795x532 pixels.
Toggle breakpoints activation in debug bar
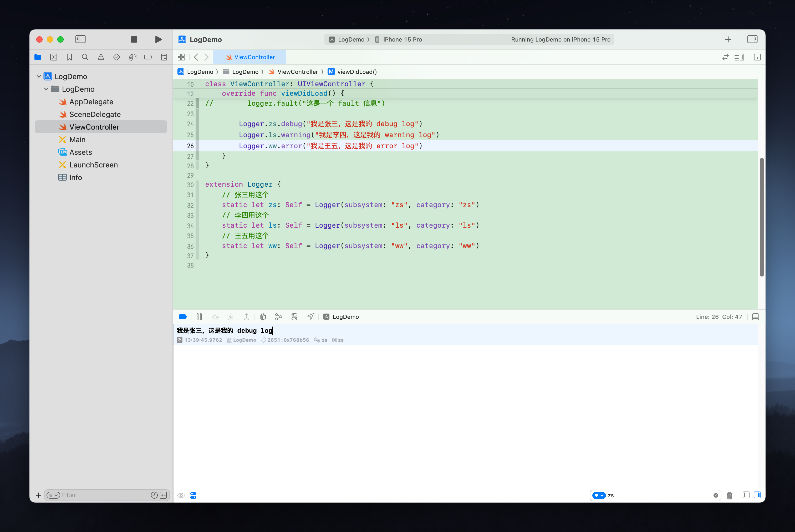click(x=182, y=316)
